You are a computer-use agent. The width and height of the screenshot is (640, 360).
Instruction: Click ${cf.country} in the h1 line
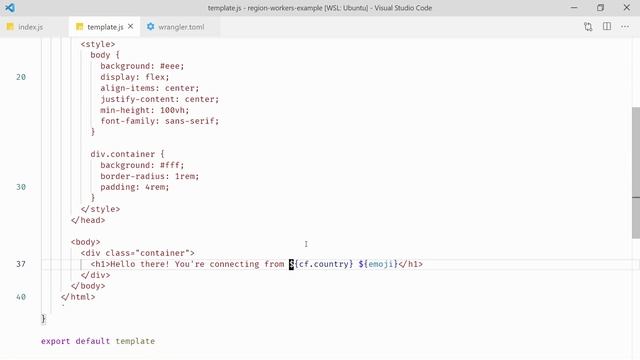pyautogui.click(x=321, y=264)
